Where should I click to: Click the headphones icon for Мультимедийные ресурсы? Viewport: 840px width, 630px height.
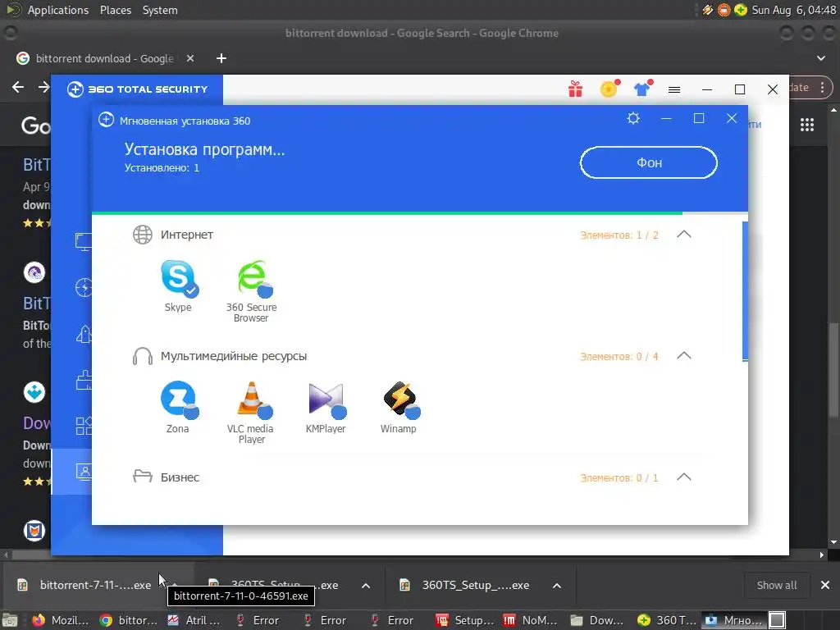143,356
